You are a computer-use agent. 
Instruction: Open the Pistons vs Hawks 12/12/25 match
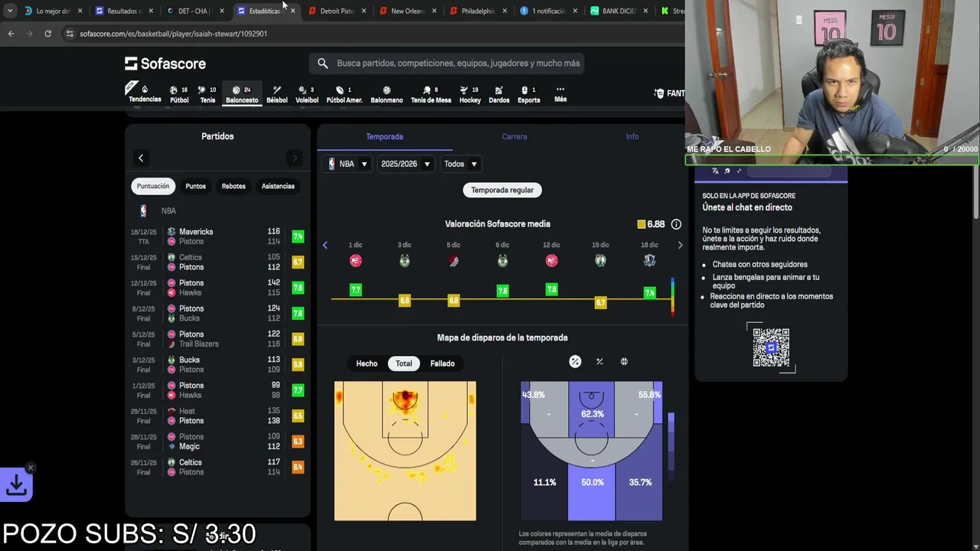point(217,288)
